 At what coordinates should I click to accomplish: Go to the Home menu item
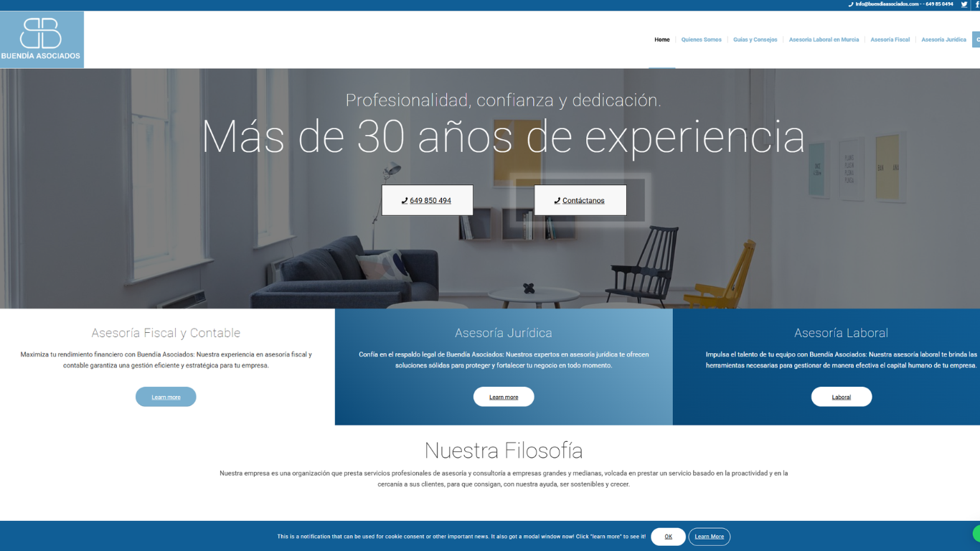click(x=661, y=39)
